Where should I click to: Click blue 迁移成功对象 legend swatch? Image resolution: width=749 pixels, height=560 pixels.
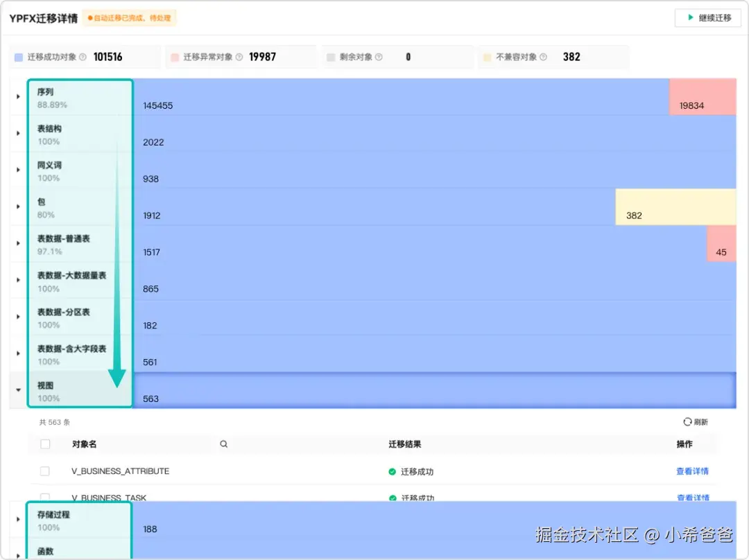(x=19, y=58)
